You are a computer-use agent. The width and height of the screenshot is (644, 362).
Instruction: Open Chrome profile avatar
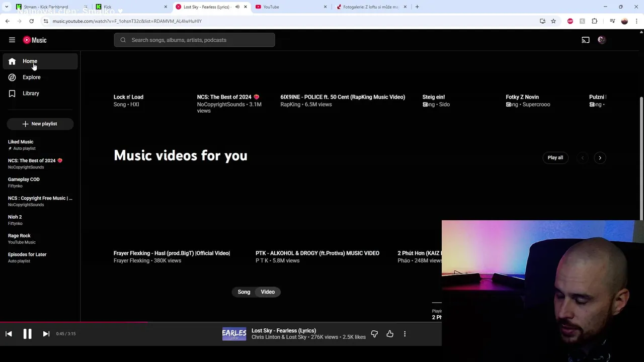pyautogui.click(x=624, y=21)
